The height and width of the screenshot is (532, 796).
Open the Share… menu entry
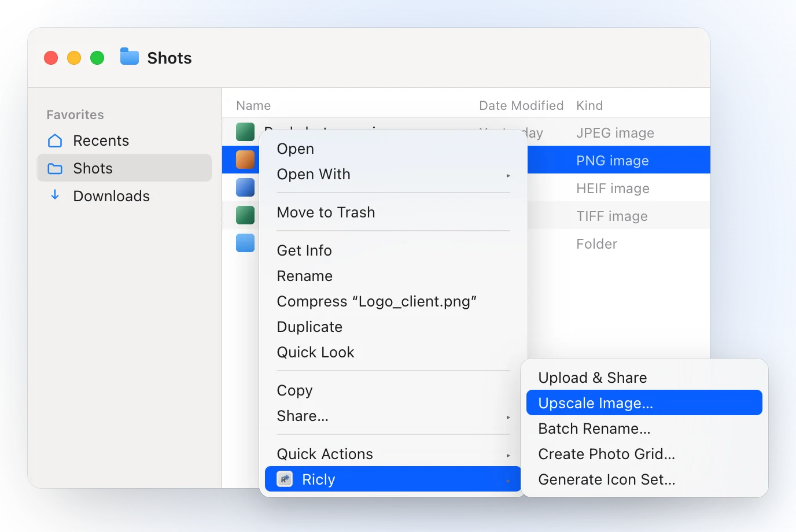pos(393,416)
